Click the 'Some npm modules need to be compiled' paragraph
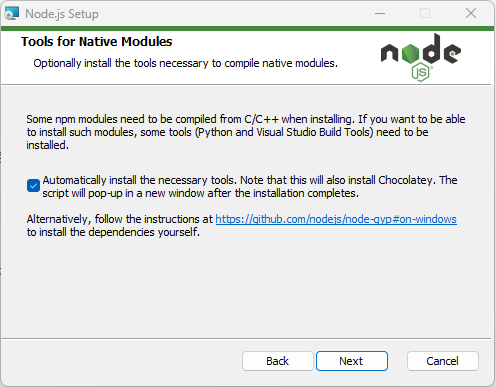 point(246,132)
